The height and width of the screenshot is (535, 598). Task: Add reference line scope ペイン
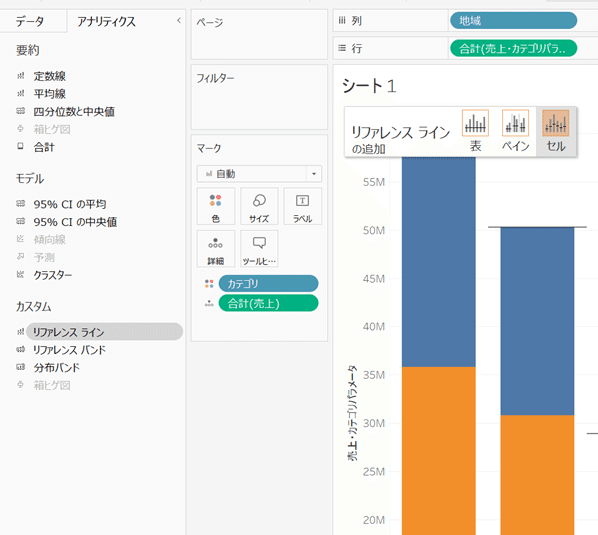[x=515, y=131]
